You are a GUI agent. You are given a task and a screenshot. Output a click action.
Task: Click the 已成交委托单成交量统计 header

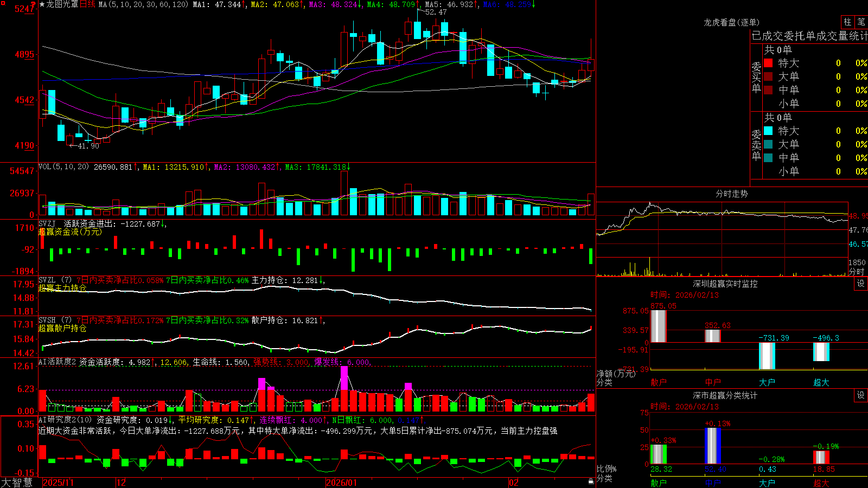809,36
